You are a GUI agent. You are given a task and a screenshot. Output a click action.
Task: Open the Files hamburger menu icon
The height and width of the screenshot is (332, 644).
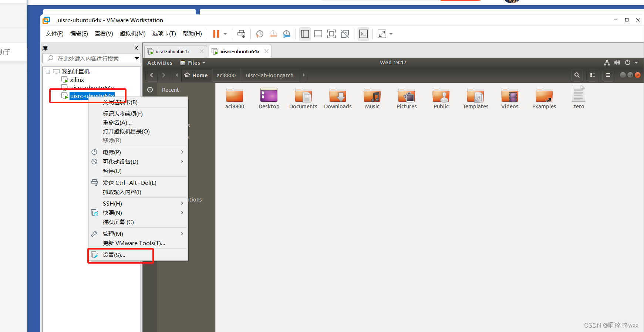point(608,75)
